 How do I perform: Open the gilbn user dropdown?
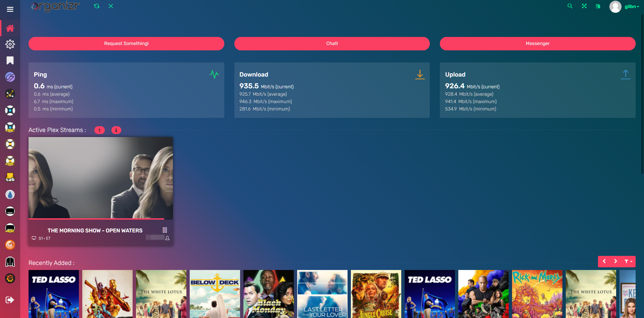[x=632, y=7]
